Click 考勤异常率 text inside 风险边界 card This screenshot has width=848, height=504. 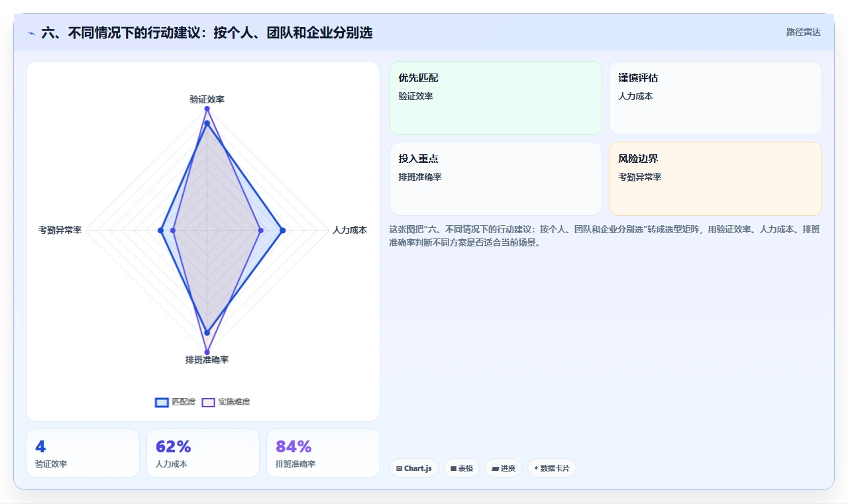640,177
